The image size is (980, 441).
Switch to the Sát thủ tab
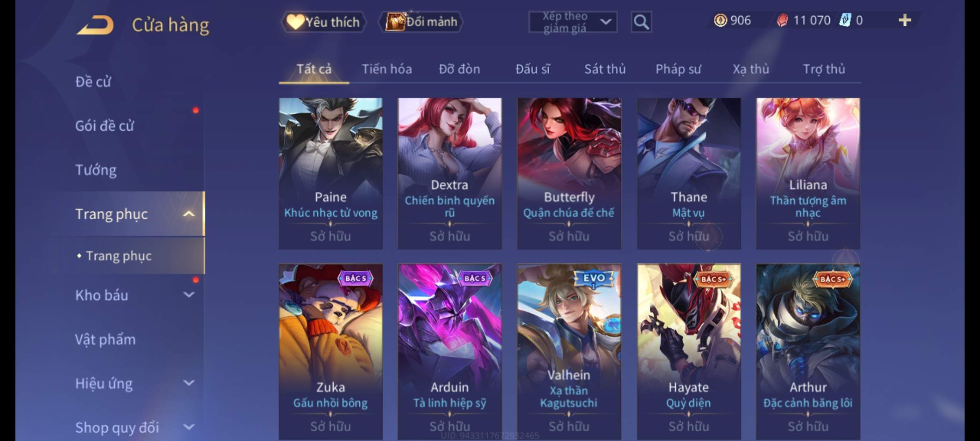(x=605, y=69)
